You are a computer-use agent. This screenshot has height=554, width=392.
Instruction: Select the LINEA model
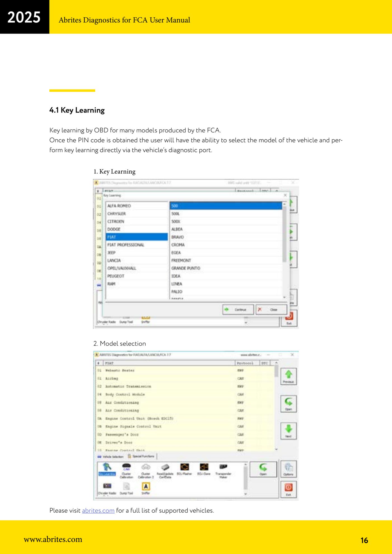click(226, 284)
